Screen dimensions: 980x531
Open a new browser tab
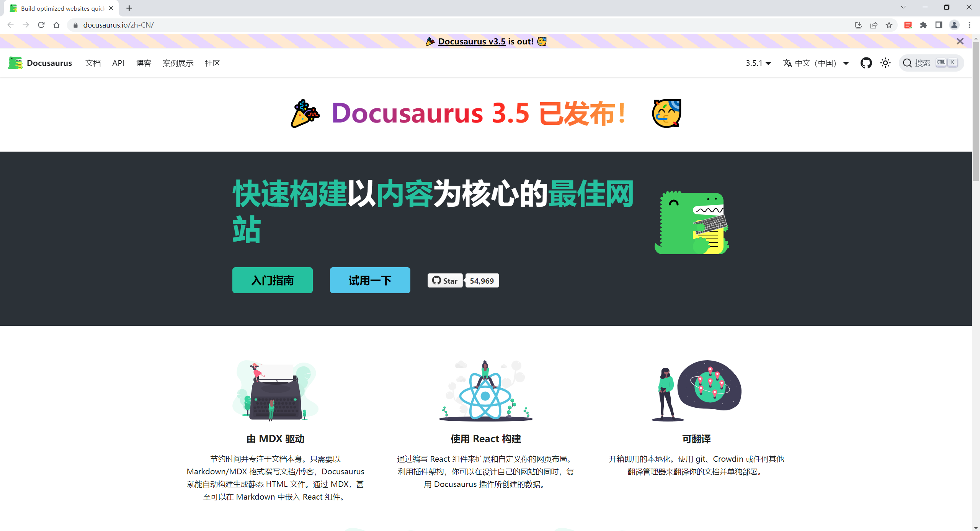(x=129, y=8)
